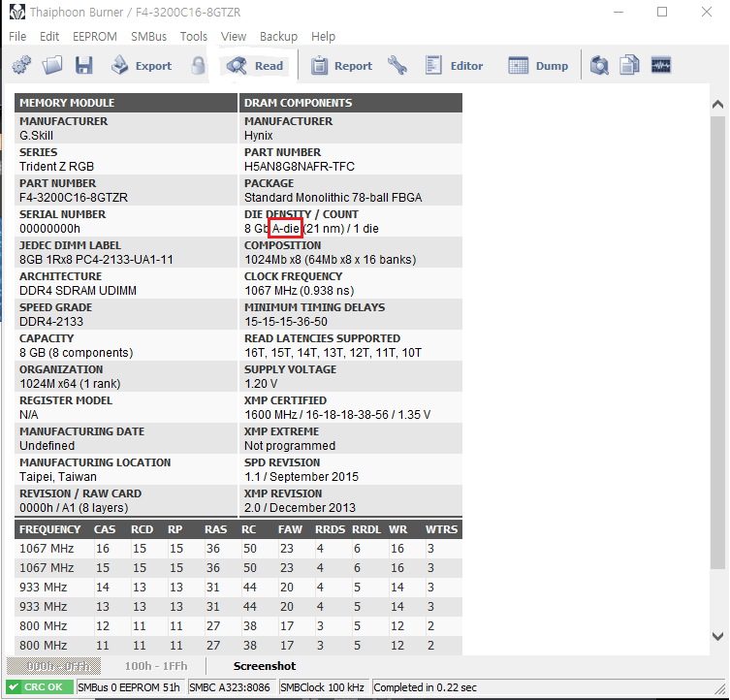Click the memory chip icon in toolbar
This screenshot has width=730, height=700.
tap(660, 65)
